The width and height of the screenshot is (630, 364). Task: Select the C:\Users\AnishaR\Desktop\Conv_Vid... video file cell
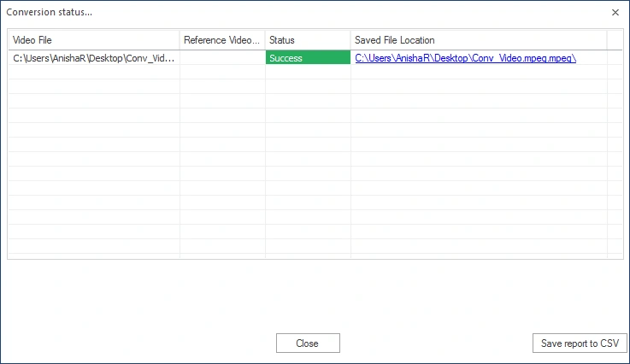pyautogui.click(x=94, y=58)
